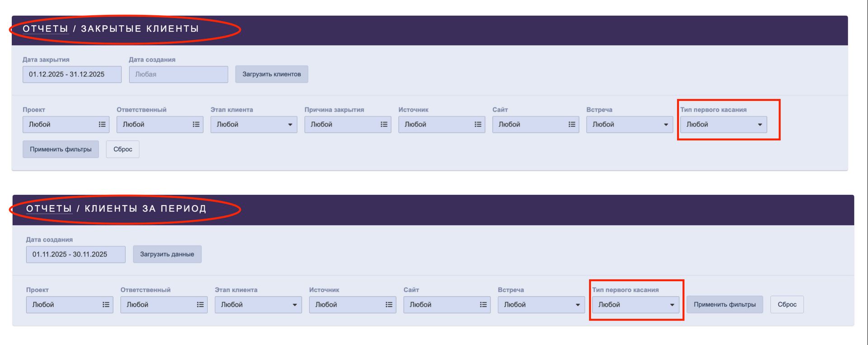Click list icon in Проект filter under Клиенты за период

pyautogui.click(x=106, y=305)
